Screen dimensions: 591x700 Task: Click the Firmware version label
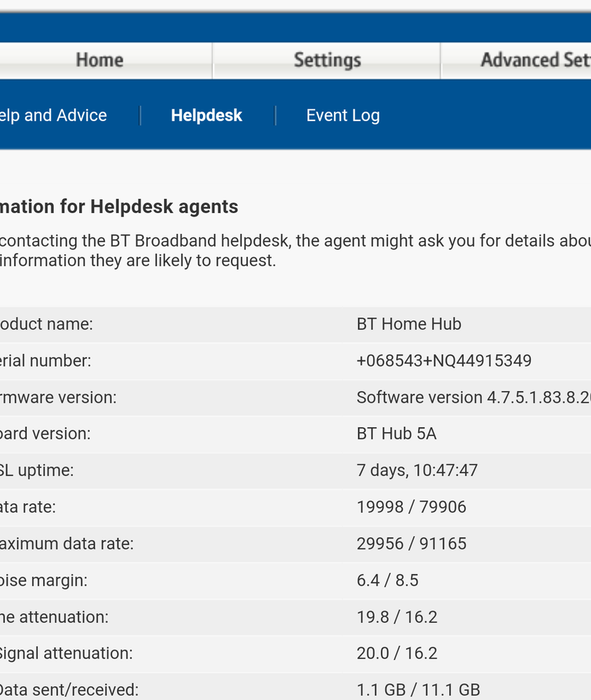58,397
